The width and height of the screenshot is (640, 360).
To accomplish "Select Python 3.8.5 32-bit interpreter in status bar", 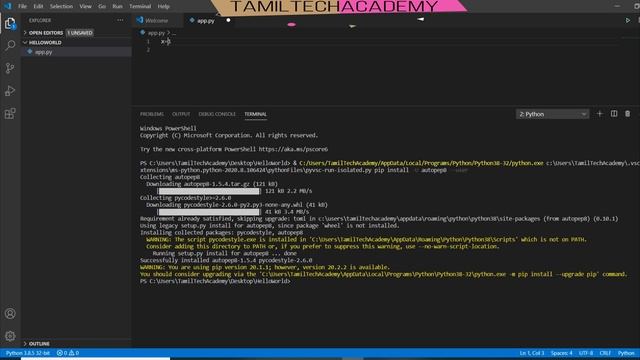I will tap(28, 353).
